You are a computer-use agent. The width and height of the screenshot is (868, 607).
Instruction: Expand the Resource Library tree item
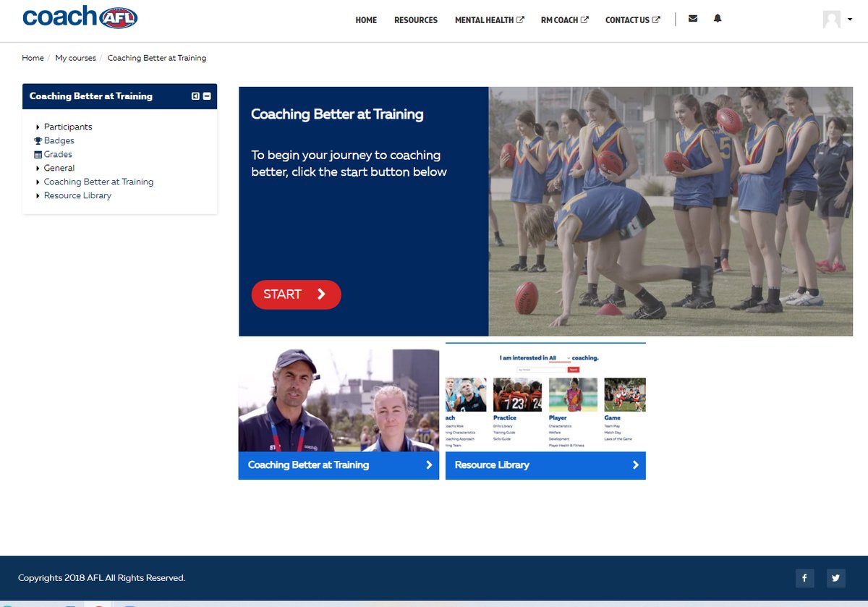(38, 196)
